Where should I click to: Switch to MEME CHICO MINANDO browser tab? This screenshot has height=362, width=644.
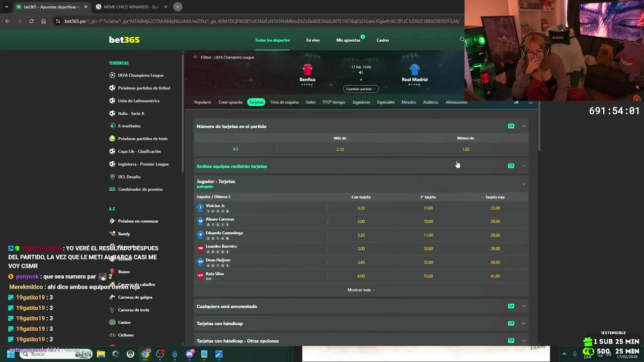pyautogui.click(x=131, y=7)
